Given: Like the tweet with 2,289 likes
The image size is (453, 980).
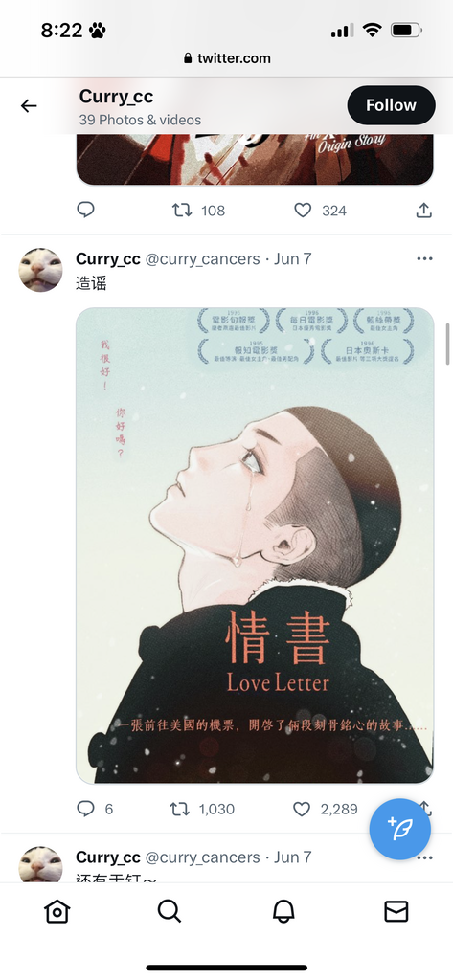Looking at the screenshot, I should point(303,809).
